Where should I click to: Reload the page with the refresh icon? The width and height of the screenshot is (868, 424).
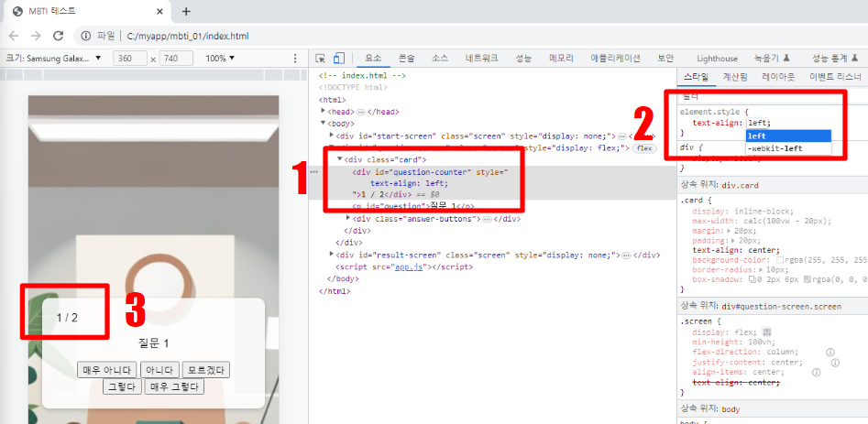[58, 36]
